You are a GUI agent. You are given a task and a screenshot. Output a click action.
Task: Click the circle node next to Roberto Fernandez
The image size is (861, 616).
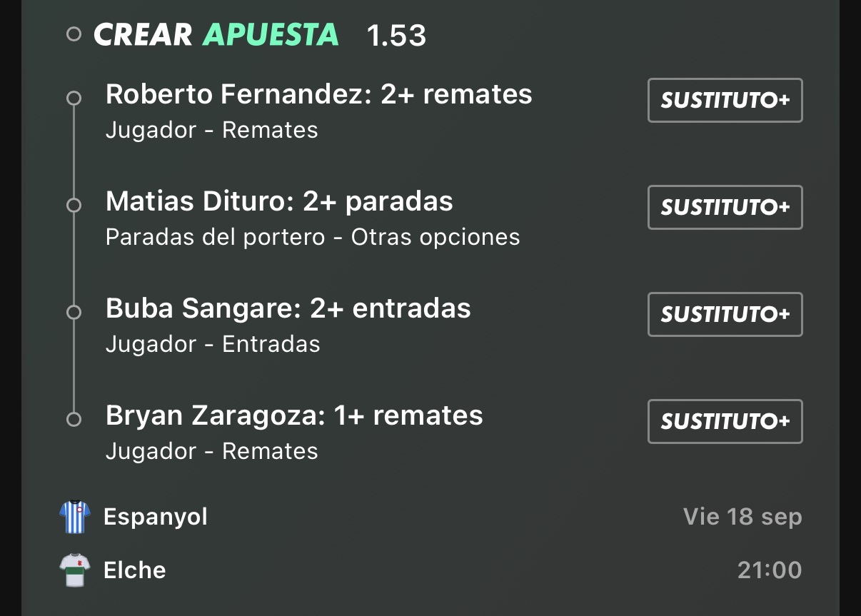(74, 99)
